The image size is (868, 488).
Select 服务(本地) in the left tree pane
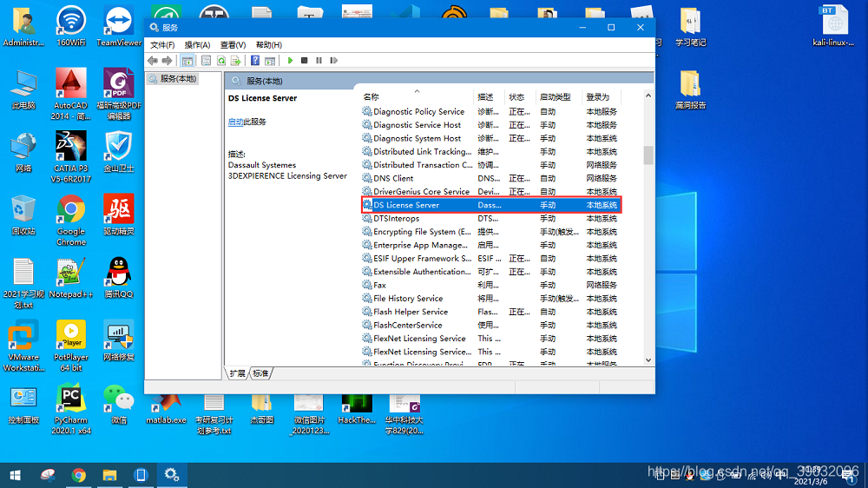(x=178, y=79)
